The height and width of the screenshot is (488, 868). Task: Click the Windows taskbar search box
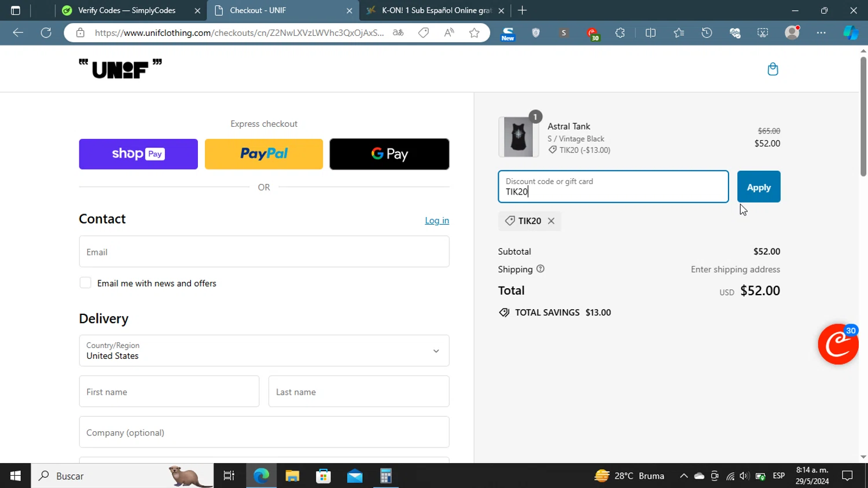(122, 476)
